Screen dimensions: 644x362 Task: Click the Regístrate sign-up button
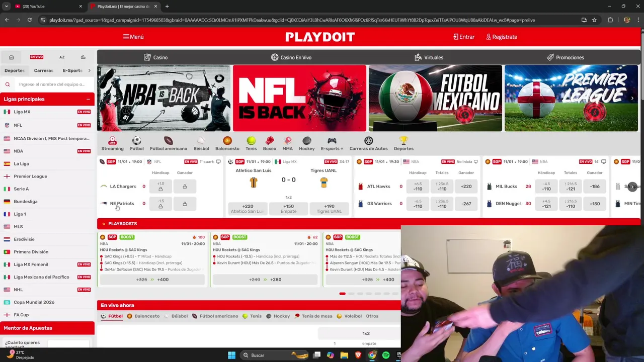pos(502,37)
